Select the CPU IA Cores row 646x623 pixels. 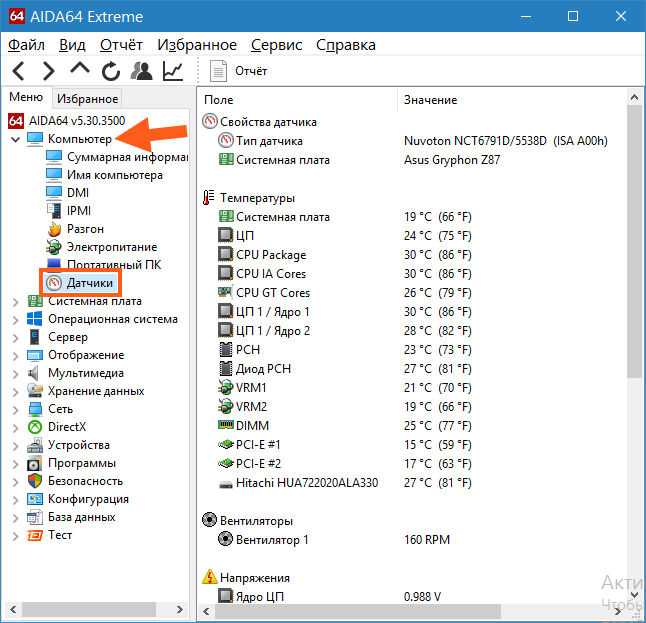344,274
